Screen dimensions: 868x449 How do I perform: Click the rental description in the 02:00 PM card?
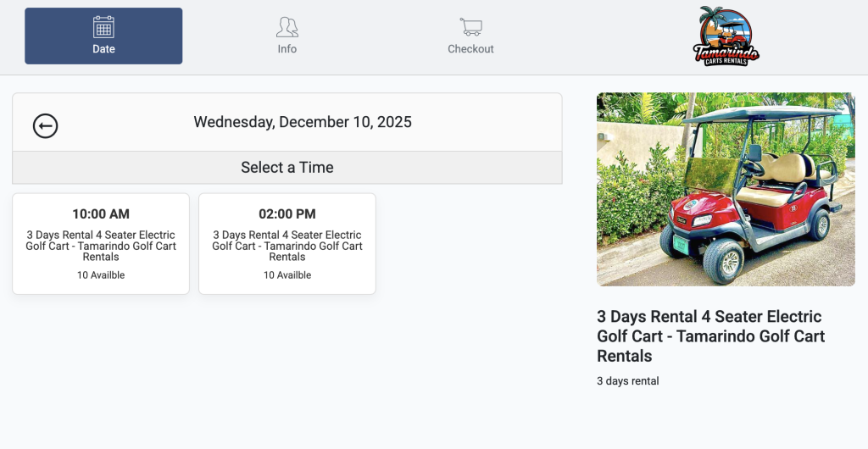tap(287, 246)
